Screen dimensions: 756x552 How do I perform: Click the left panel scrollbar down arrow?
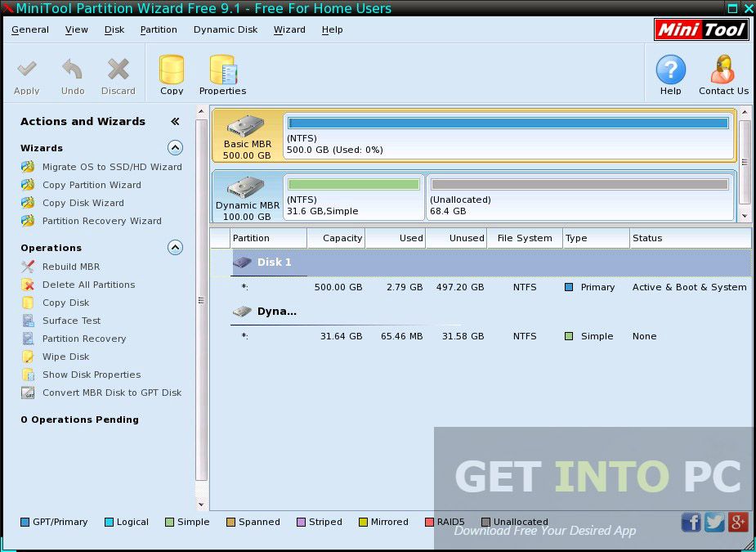[x=202, y=505]
